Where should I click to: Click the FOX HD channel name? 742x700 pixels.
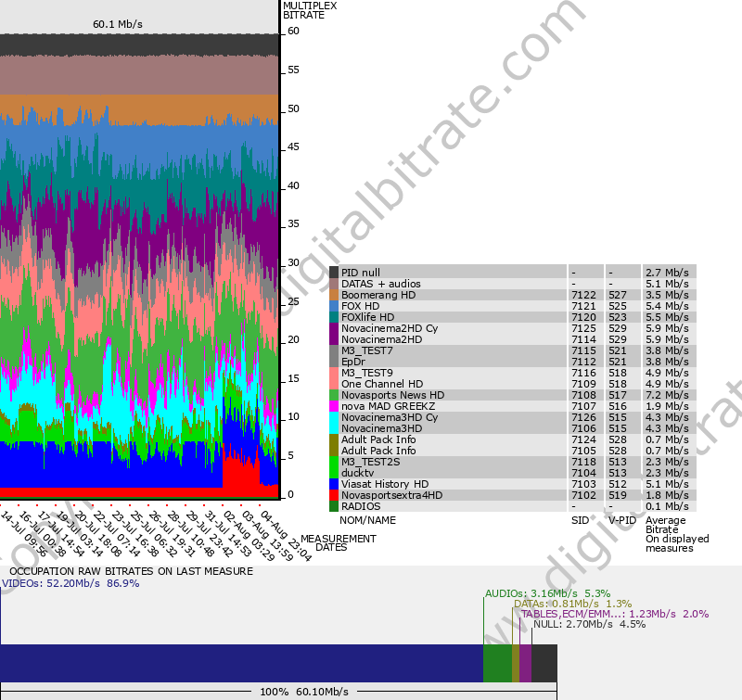click(x=360, y=306)
